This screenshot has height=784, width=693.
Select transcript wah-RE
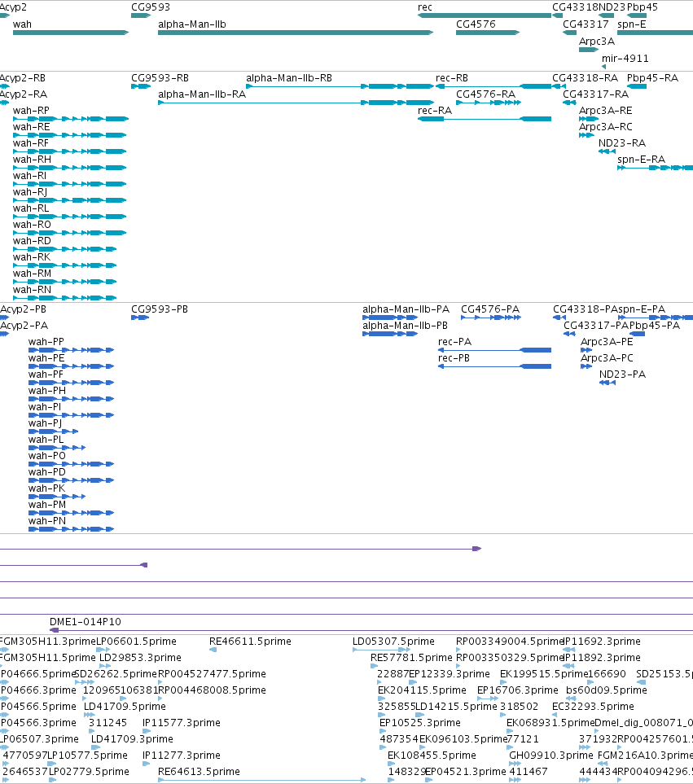(x=69, y=135)
